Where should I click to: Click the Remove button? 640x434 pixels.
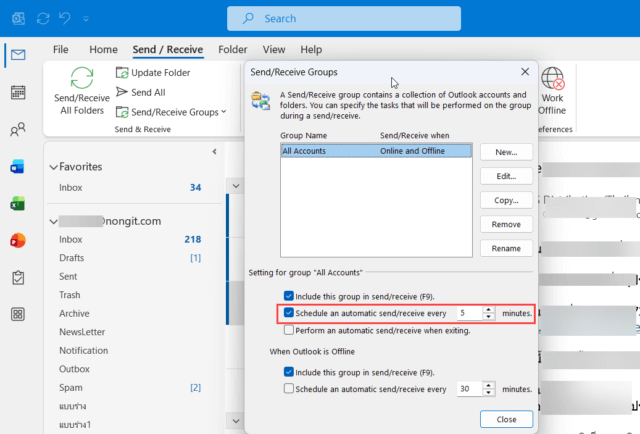coord(506,224)
